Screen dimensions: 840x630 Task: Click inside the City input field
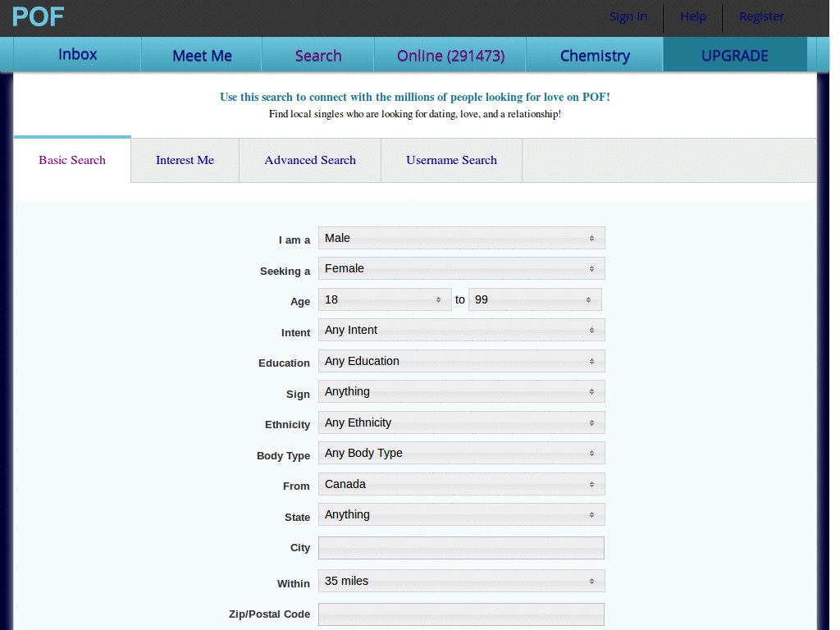(461, 547)
